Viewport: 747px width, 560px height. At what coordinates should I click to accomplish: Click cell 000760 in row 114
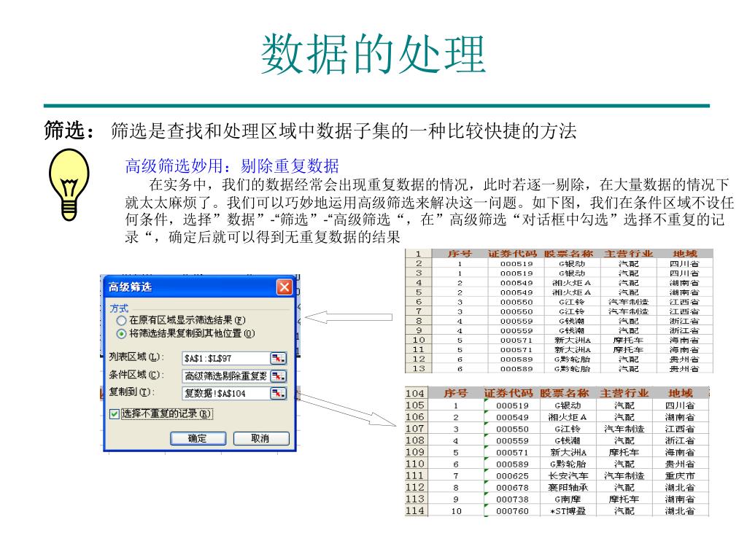tap(513, 511)
